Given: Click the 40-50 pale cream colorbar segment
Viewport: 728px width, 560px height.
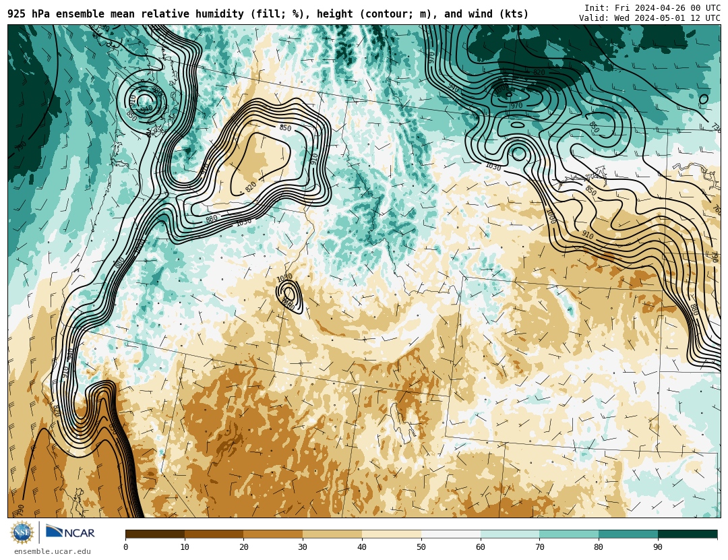Looking at the screenshot, I should (392, 534).
